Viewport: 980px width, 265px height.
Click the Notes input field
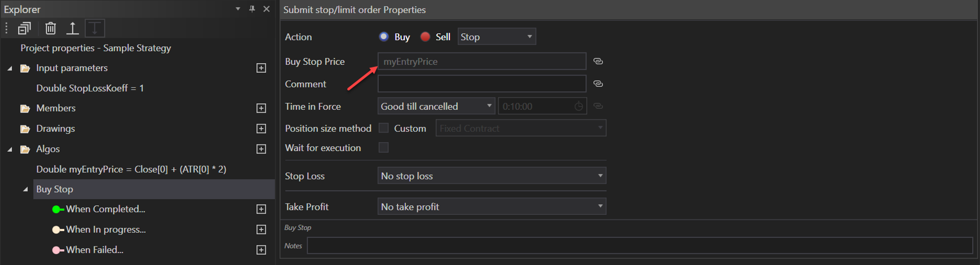(x=640, y=246)
